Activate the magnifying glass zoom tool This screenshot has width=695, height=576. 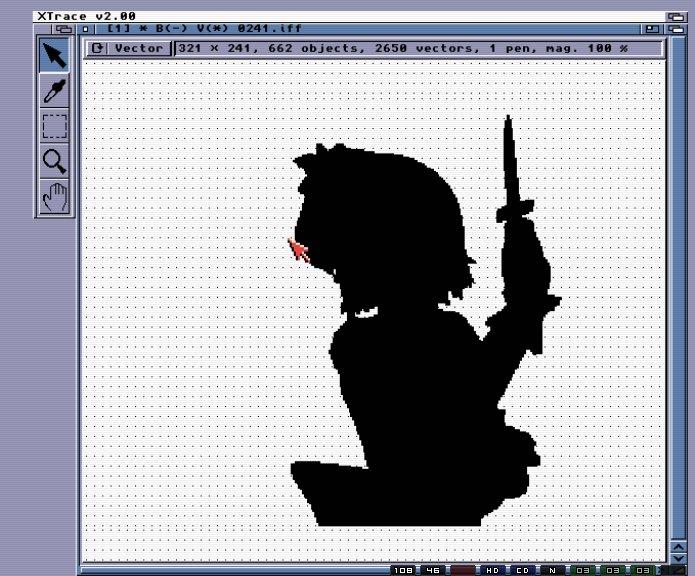[54, 161]
